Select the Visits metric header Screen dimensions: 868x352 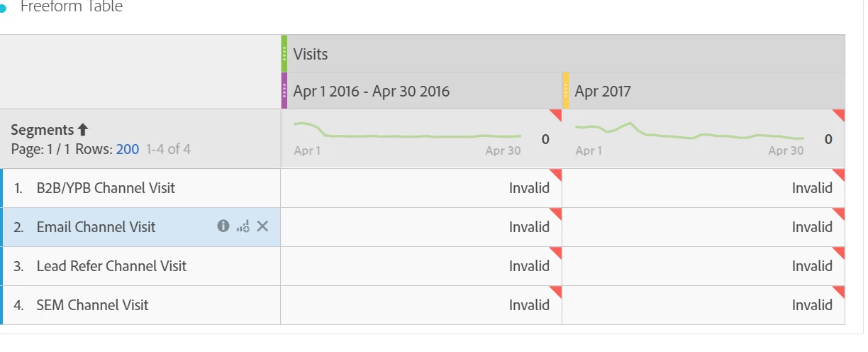[563, 53]
